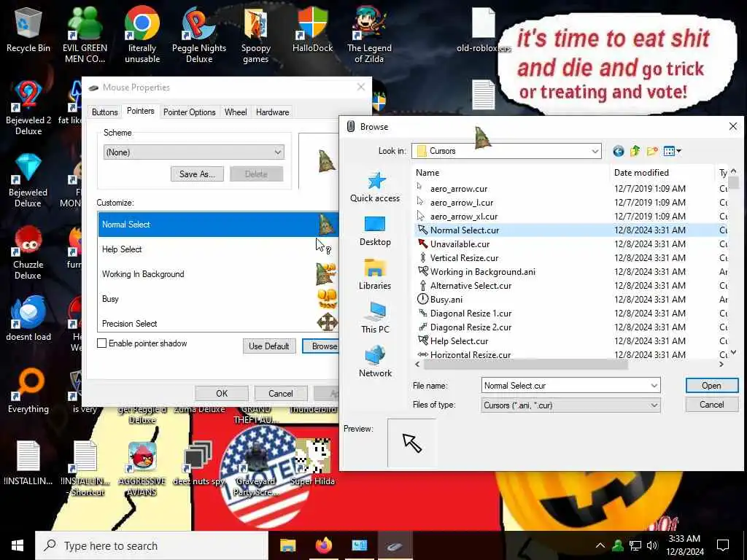Select Desktop in Browse sidebar
Screen dimensions: 747x560
point(376,231)
